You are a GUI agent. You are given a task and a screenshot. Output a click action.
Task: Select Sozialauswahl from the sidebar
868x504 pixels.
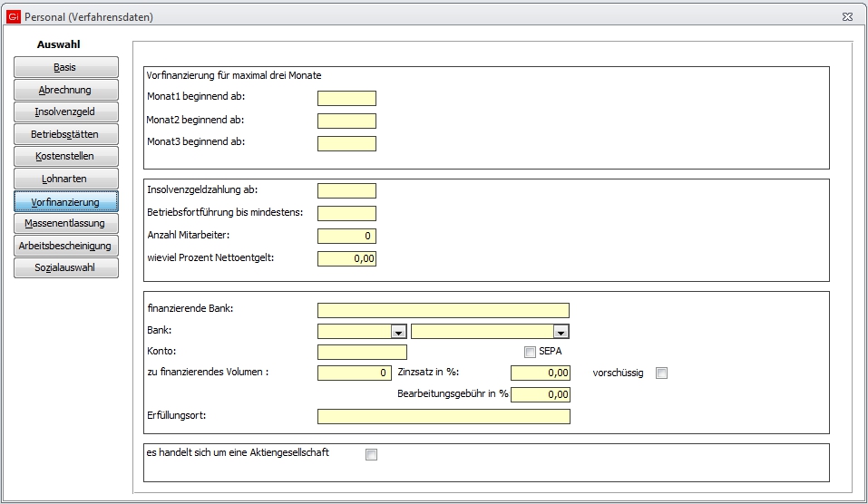65,268
